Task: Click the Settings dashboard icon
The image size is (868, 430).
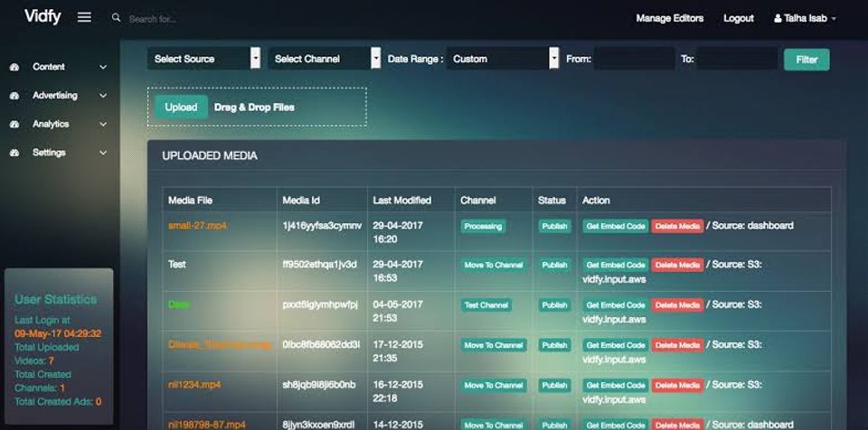Action: coord(14,153)
